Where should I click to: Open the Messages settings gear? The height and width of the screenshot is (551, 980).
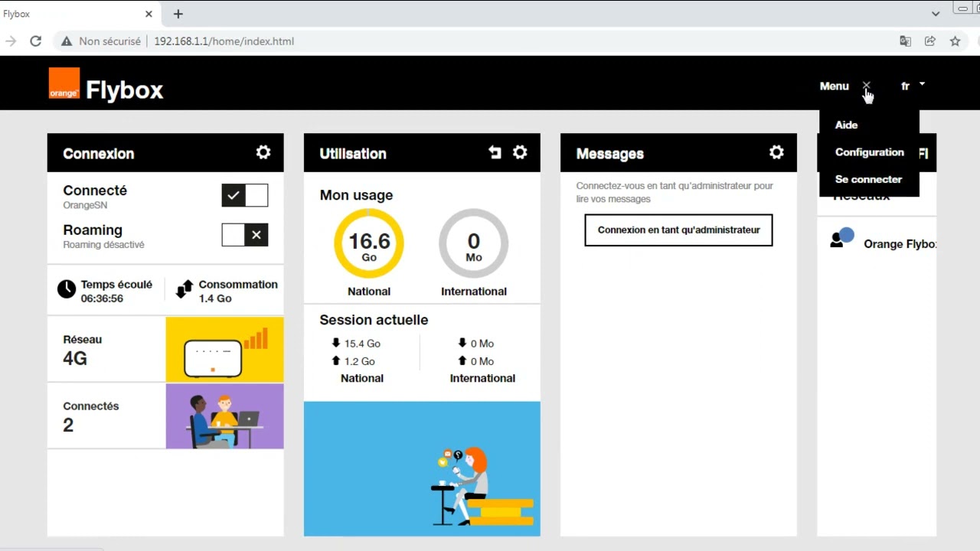(776, 152)
